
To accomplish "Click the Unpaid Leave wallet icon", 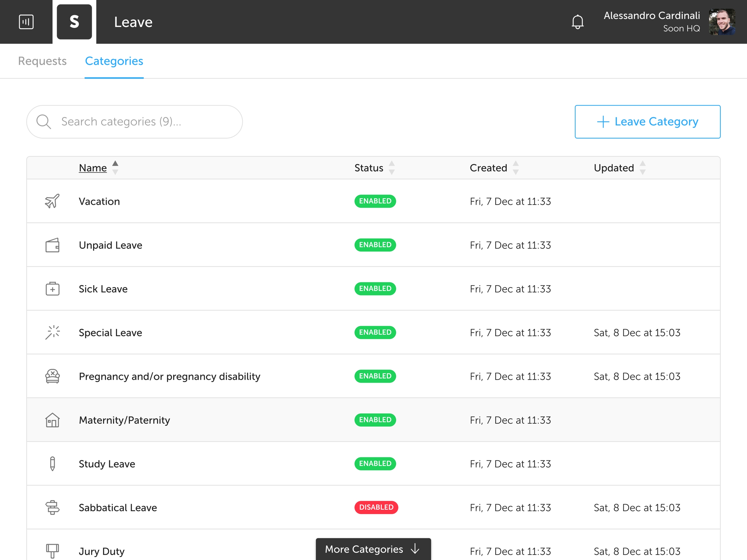I will pos(52,245).
